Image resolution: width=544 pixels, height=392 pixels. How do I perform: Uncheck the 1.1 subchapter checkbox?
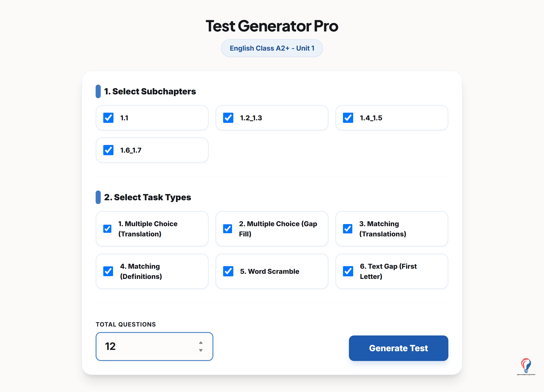108,118
